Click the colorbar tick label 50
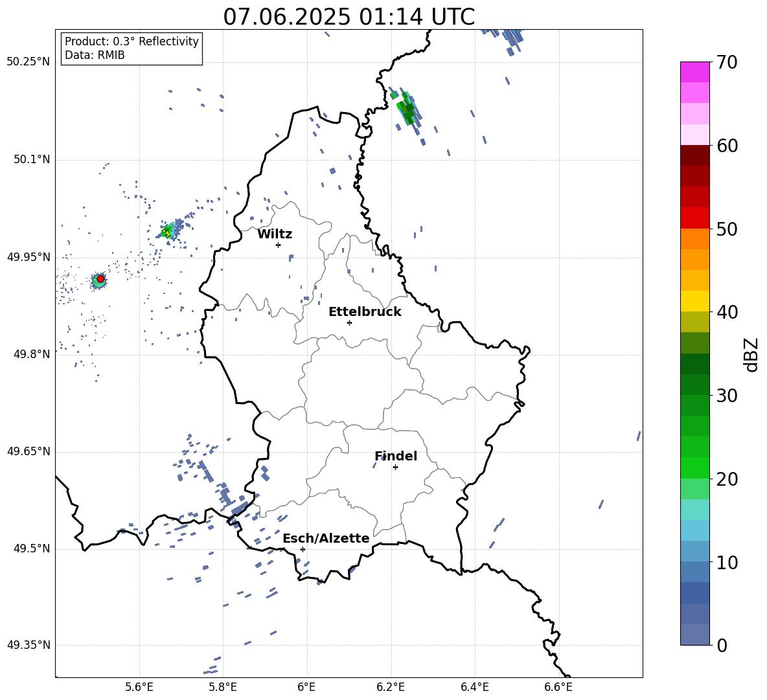 point(727,229)
